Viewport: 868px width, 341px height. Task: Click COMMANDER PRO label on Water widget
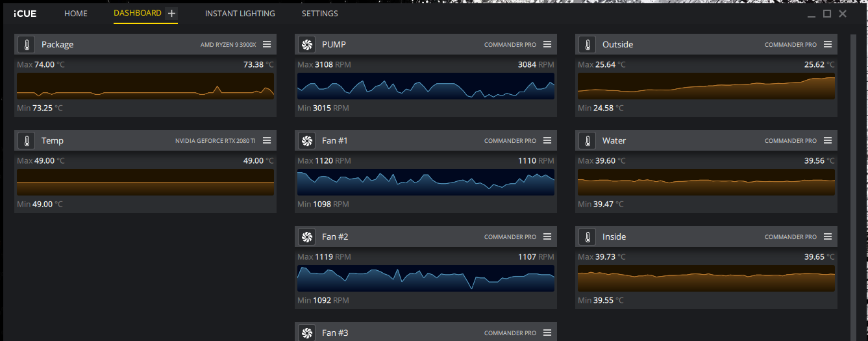point(791,141)
